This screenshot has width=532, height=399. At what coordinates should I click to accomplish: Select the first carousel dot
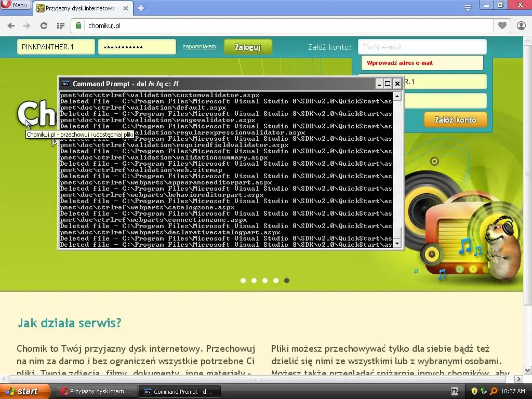click(x=243, y=281)
